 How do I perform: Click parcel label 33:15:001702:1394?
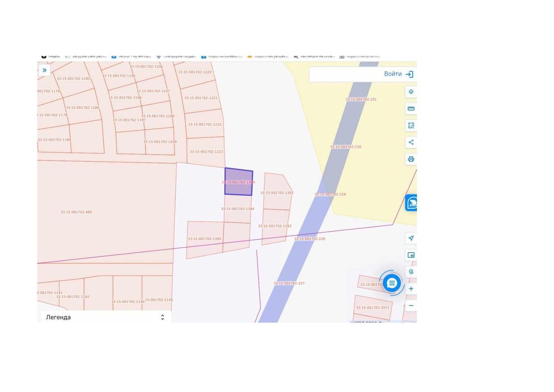(x=238, y=209)
